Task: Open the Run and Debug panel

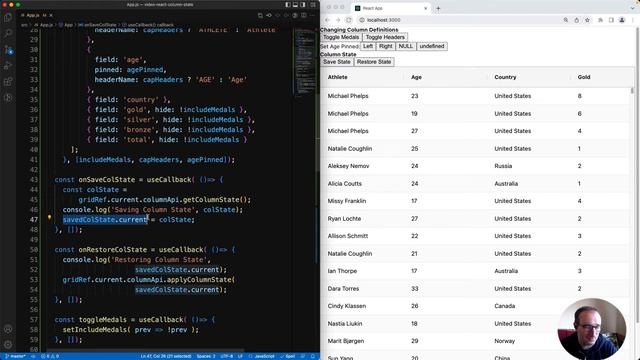Action: pos(8,66)
